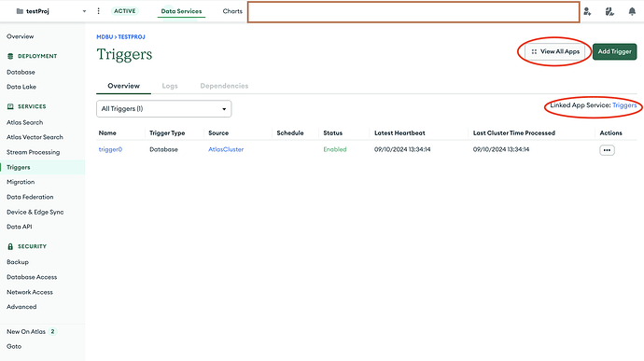Click the Latest Heartbeat column header

tap(399, 133)
